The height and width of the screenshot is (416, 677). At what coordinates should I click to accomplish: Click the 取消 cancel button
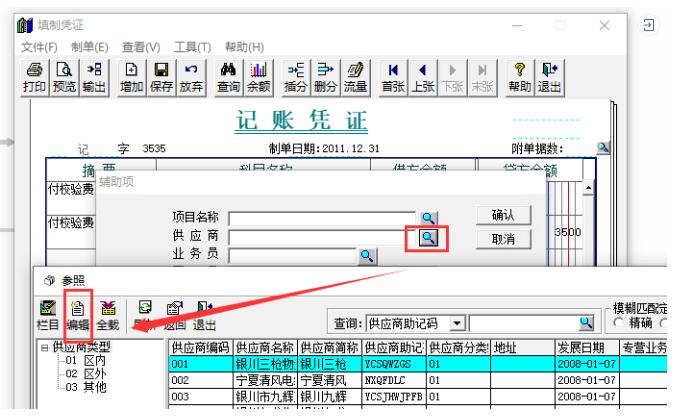[503, 239]
